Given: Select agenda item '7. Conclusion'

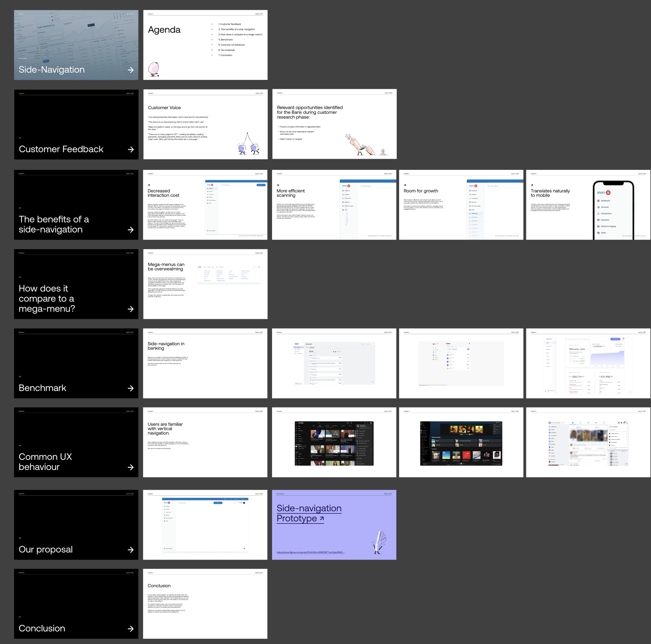Looking at the screenshot, I should click(x=225, y=55).
